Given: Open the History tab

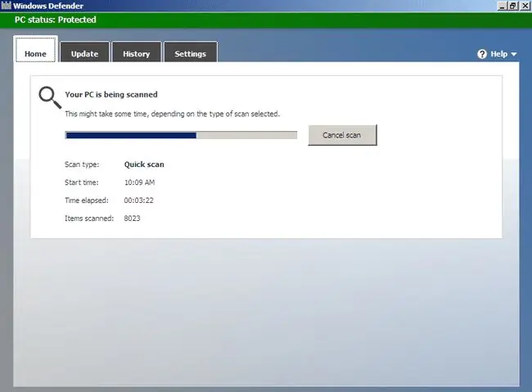Looking at the screenshot, I should pos(137,52).
